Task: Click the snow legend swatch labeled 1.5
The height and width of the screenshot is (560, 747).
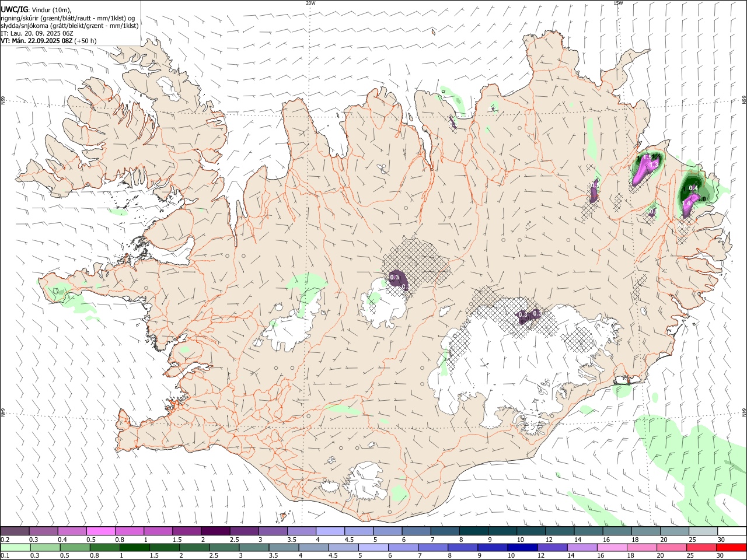Action: 187,531
